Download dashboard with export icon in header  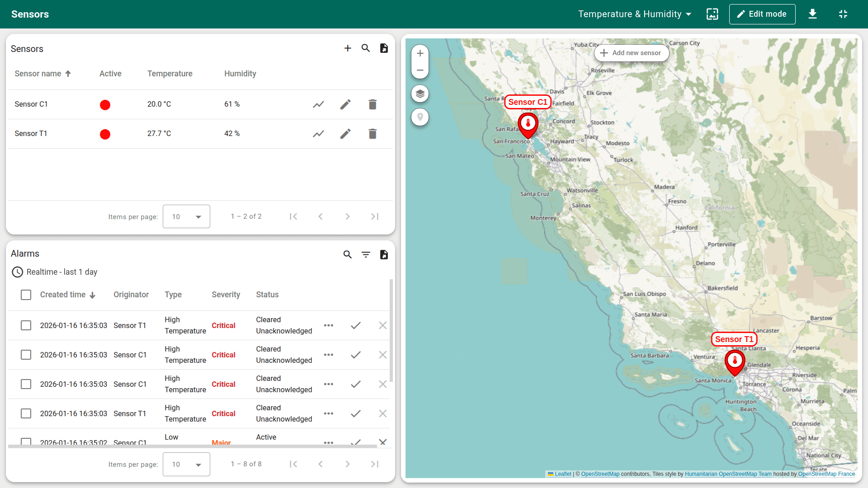(x=812, y=14)
